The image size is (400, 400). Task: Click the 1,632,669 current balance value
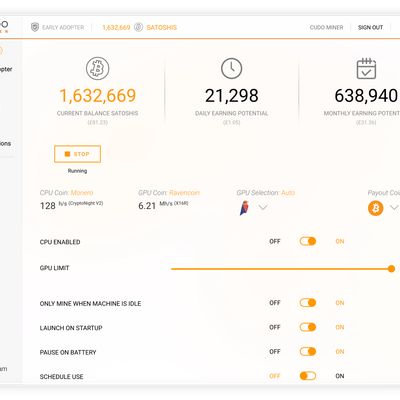[x=98, y=96]
